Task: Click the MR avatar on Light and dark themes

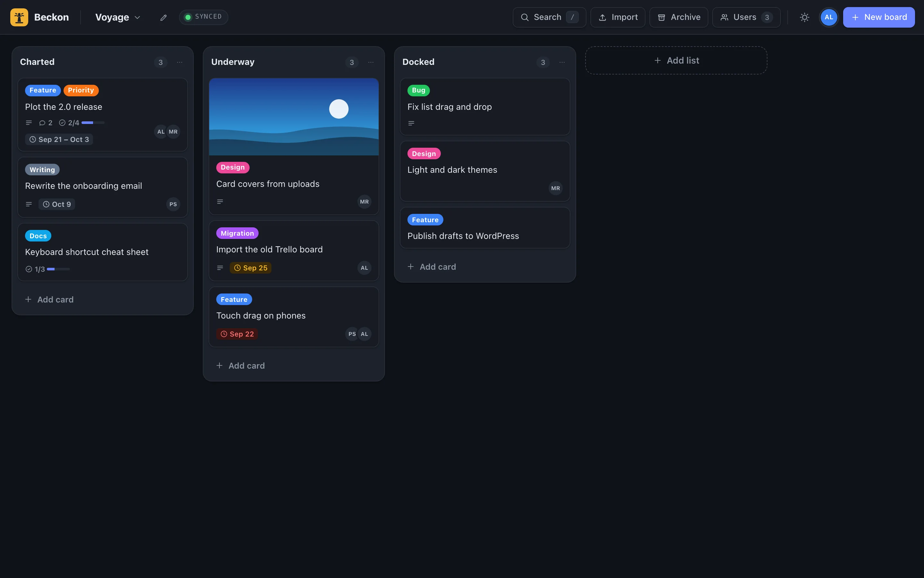Action: pos(556,188)
